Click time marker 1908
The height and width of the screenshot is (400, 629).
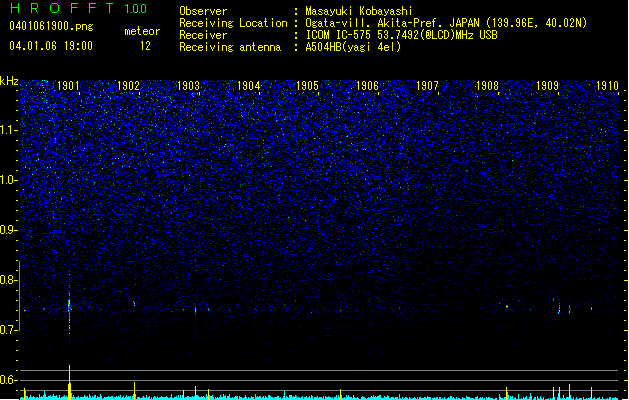pyautogui.click(x=487, y=86)
